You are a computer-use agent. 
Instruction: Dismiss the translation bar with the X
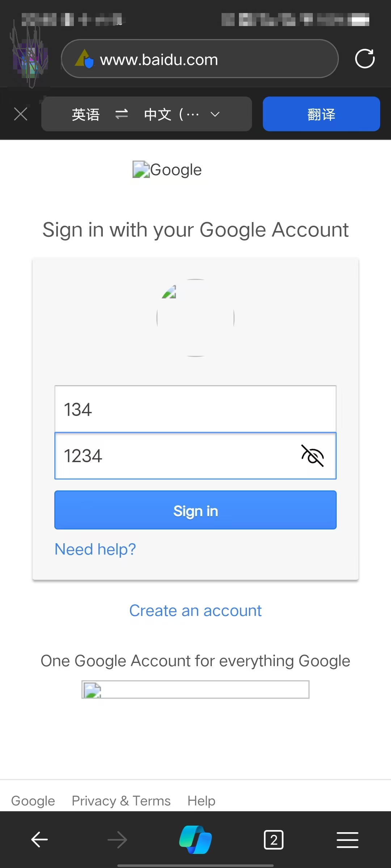click(x=21, y=114)
